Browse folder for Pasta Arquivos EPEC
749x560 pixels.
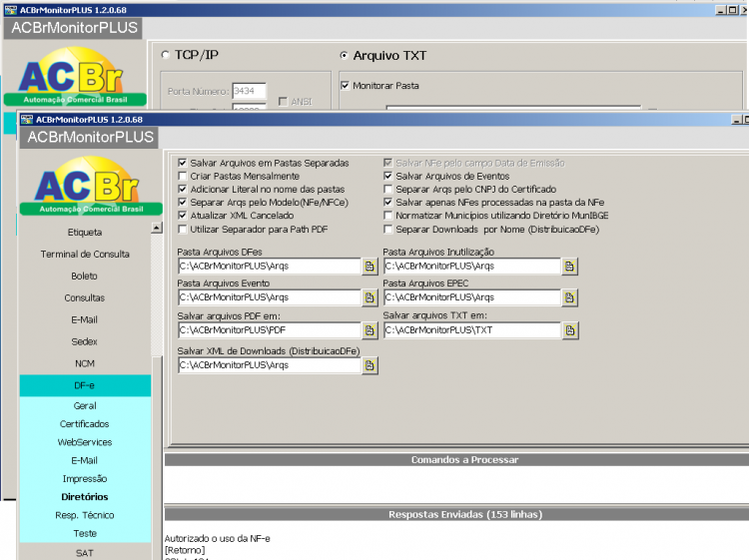569,297
